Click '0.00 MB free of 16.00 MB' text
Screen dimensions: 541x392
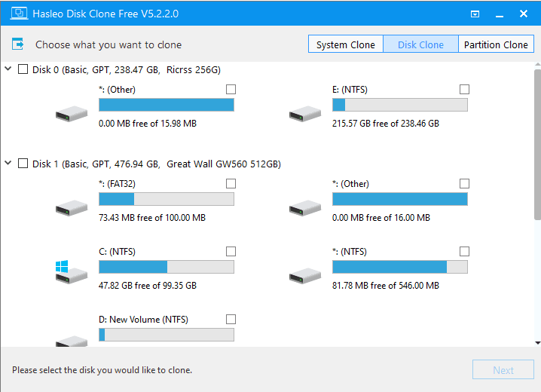[x=381, y=217]
